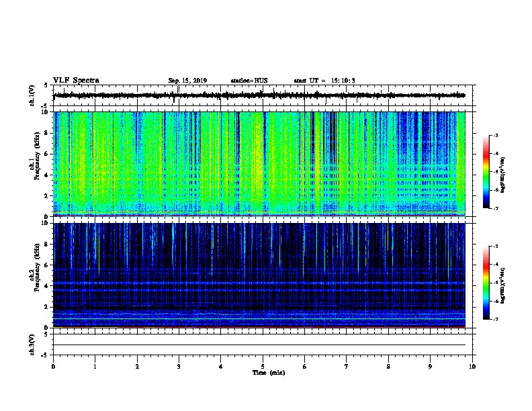Click inside the ch.2 dark blue spectrogram panel
This screenshot has width=532, height=411.
[259, 275]
